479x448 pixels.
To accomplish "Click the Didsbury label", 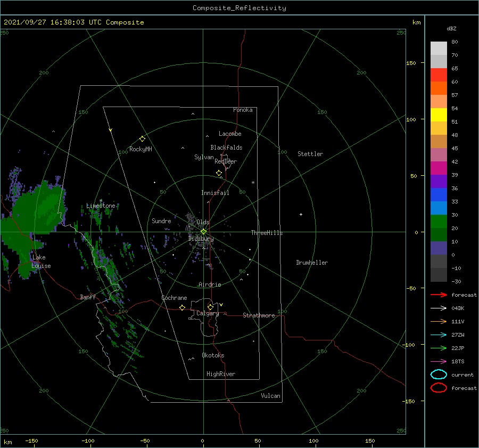I will [x=201, y=239].
